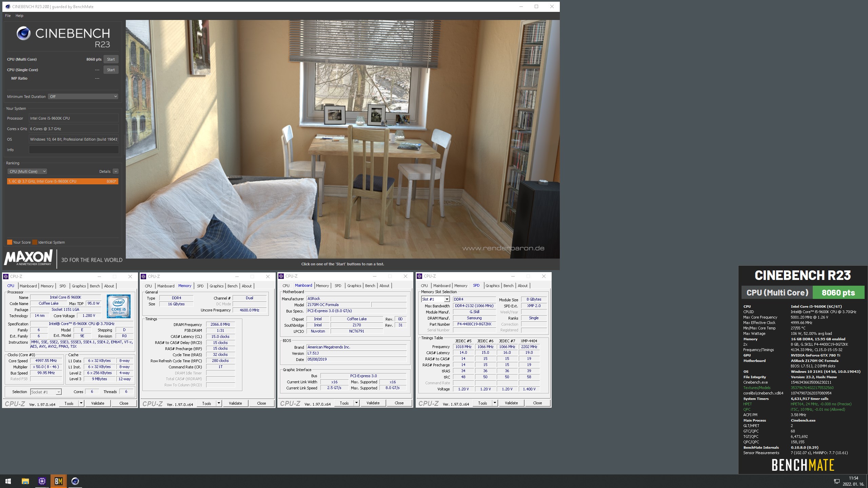Click the Z170M OC Formula model field

point(338,305)
